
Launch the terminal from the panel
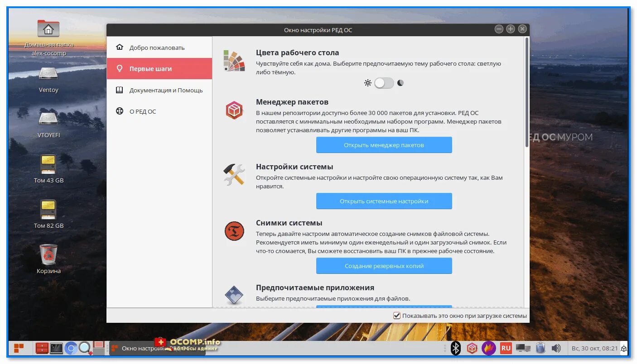[x=56, y=348]
